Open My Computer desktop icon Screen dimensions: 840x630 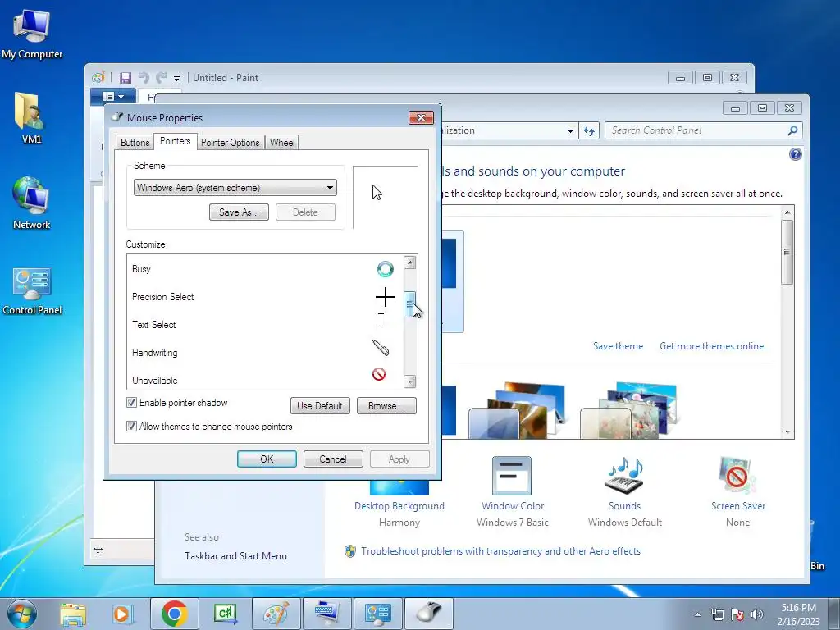[x=32, y=33]
